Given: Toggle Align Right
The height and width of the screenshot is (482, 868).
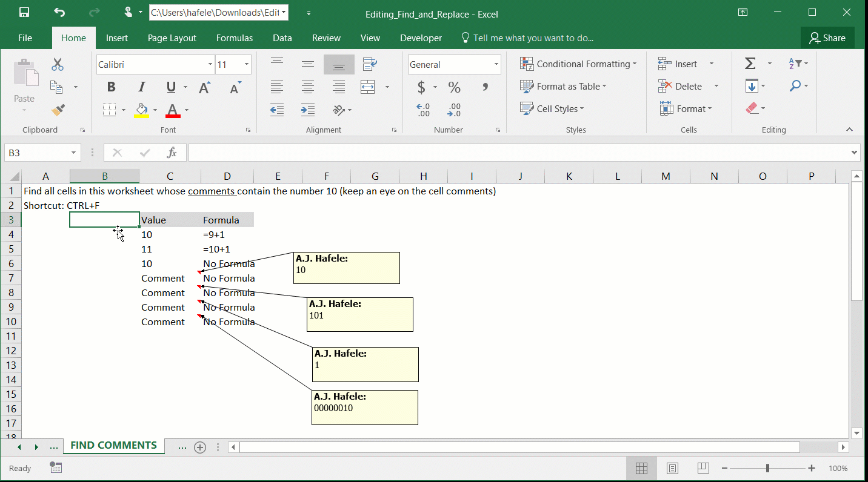Looking at the screenshot, I should coord(339,87).
